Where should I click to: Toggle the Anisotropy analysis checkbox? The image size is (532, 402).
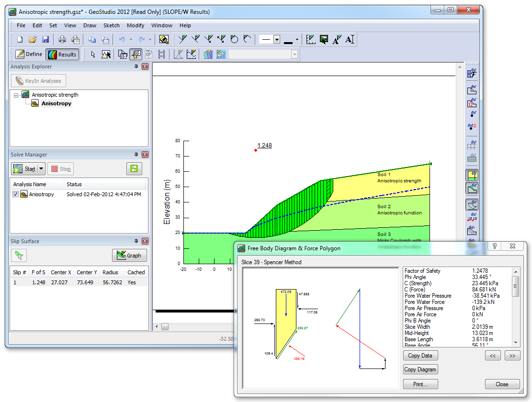pyautogui.click(x=15, y=194)
